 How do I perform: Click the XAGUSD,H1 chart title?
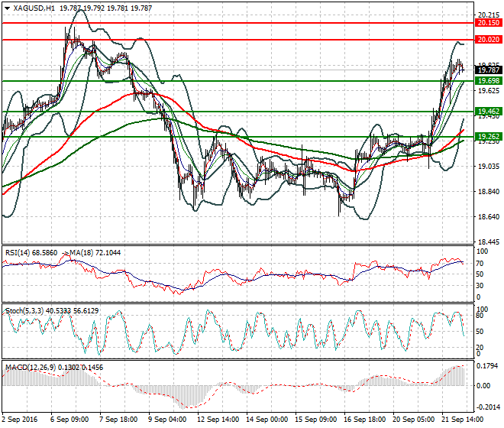pyautogui.click(x=34, y=8)
